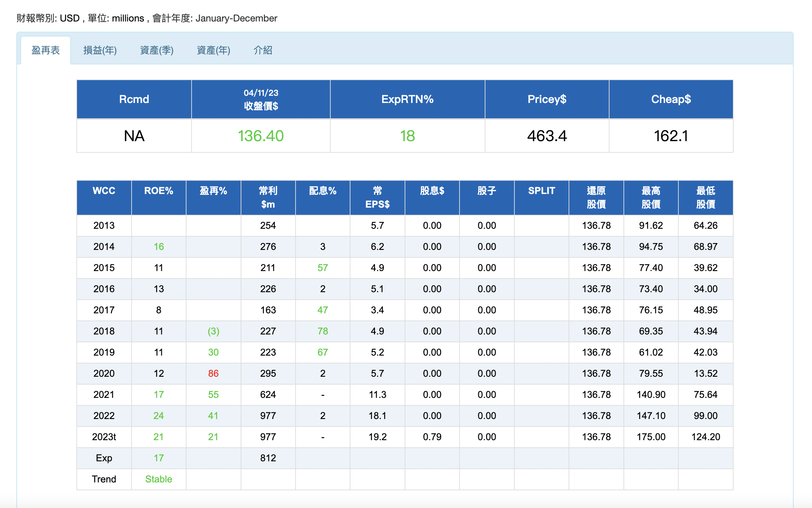
Task: Select the 2020 year row label
Action: click(x=104, y=373)
